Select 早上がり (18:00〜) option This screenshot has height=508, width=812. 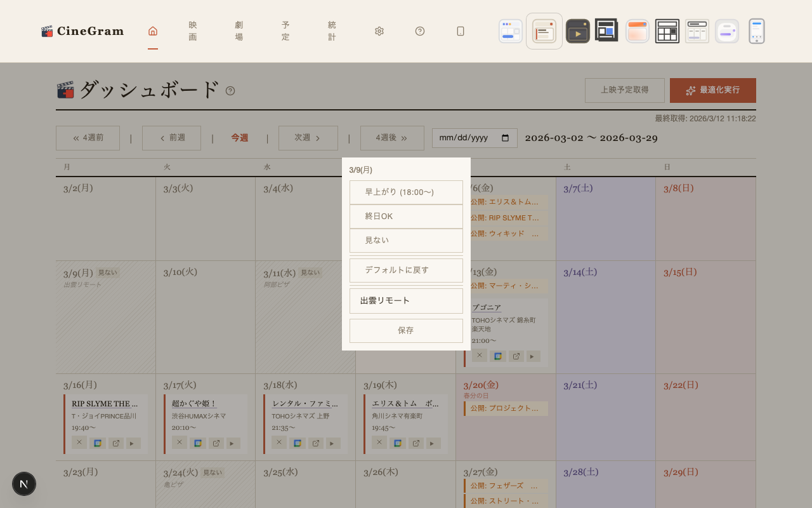406,192
